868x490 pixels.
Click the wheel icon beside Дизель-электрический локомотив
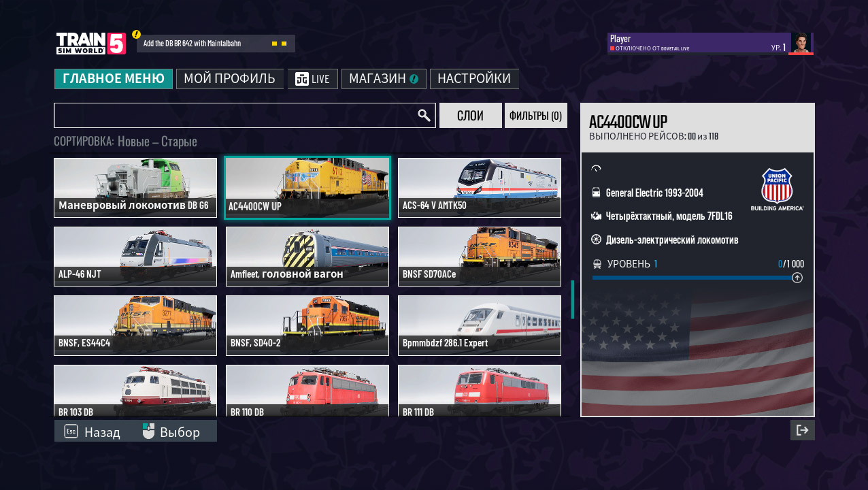[x=595, y=240]
